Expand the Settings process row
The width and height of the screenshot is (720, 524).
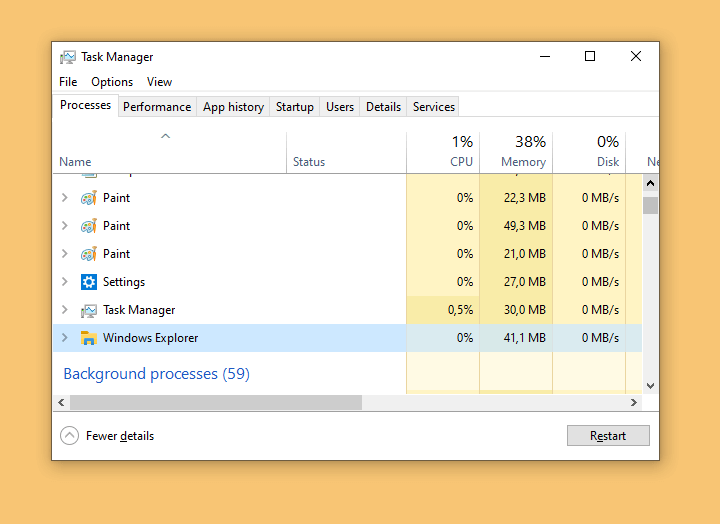(x=65, y=282)
